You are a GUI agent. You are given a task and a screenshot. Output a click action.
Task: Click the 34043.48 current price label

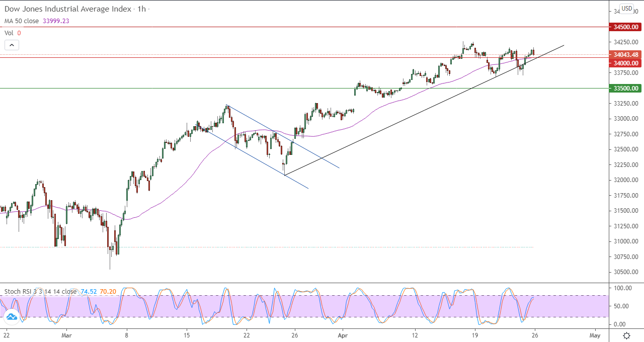(625, 54)
